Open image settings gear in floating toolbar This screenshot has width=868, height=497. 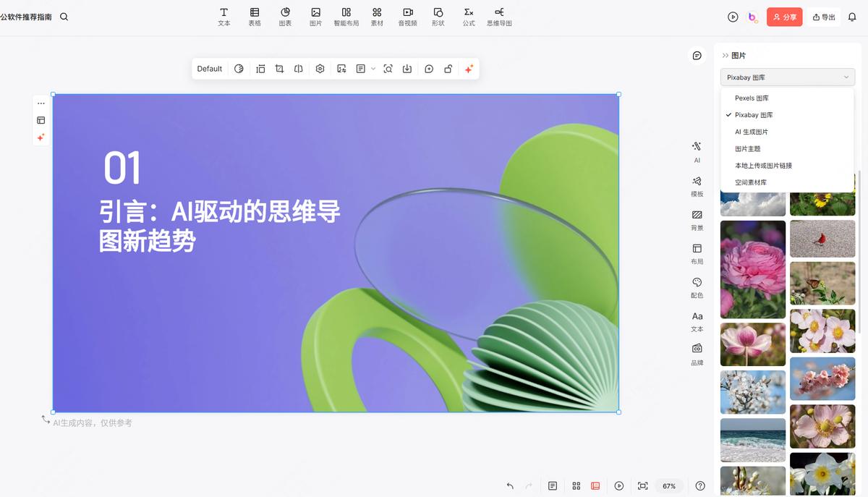320,69
